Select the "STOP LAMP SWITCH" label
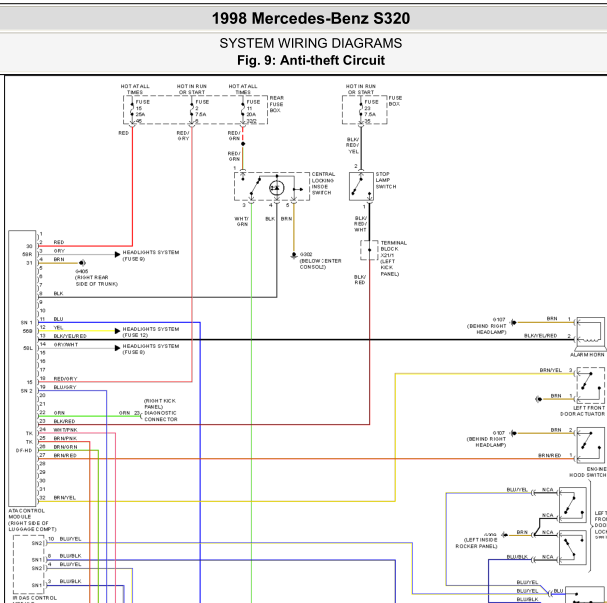 (386, 180)
